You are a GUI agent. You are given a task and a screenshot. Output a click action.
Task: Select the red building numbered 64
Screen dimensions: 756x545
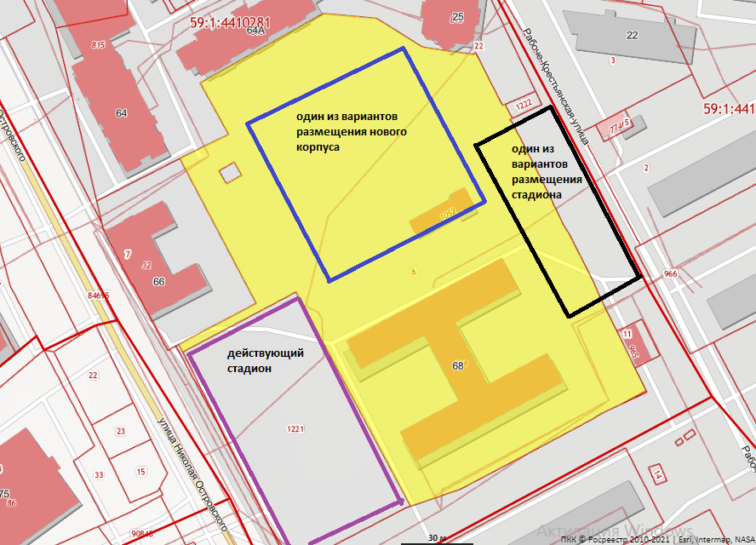[x=121, y=112]
